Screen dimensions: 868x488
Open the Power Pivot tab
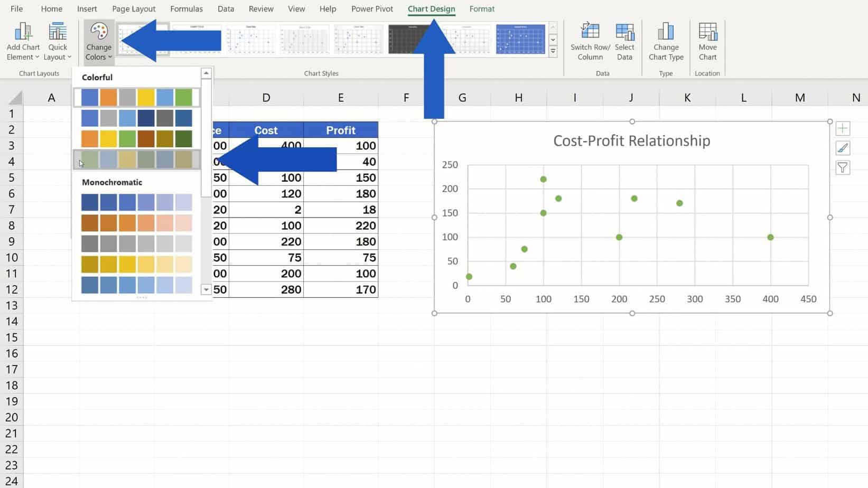click(372, 8)
